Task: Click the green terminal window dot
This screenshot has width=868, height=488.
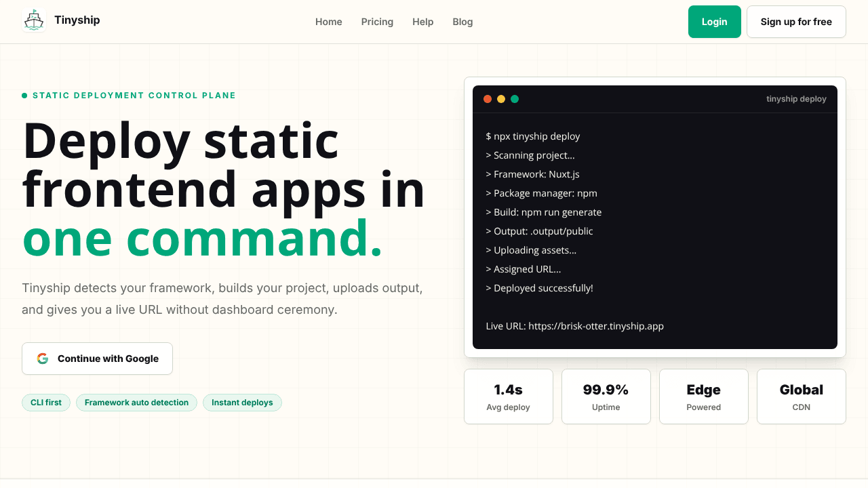Action: 515,99
